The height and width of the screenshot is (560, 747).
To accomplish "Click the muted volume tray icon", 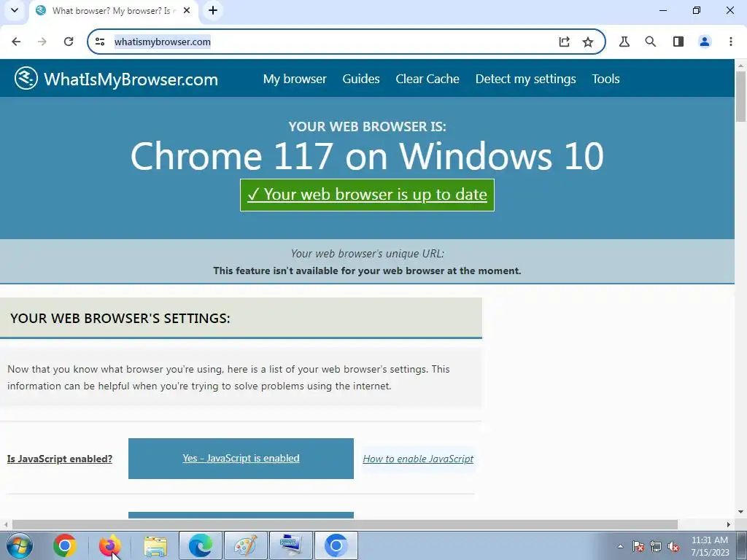I will point(673,547).
